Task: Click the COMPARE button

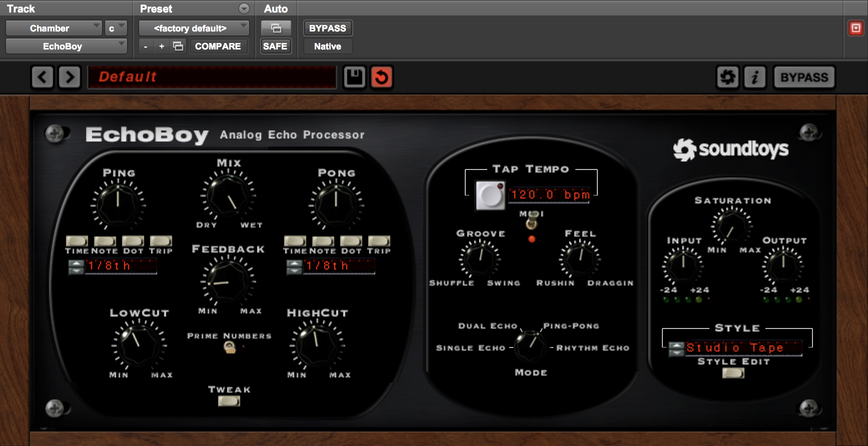Action: click(218, 46)
